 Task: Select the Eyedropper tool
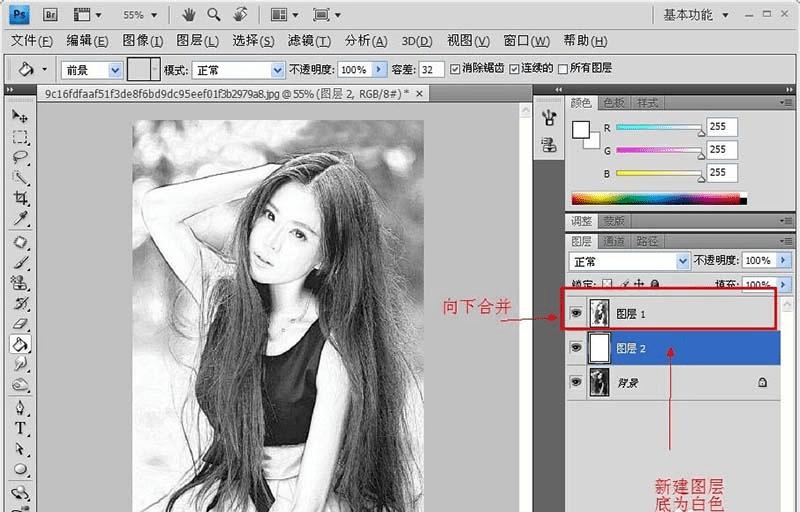(20, 218)
